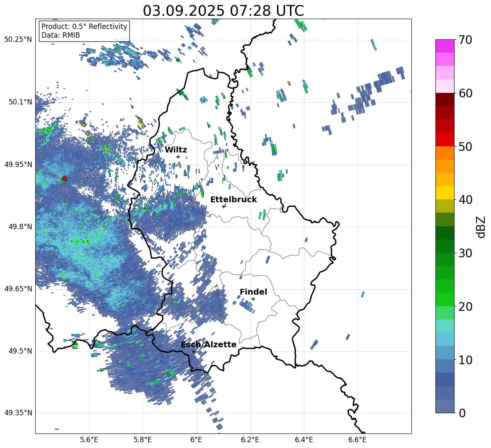Click the 5.8°E longitude label
491x448 pixels.
(x=143, y=440)
